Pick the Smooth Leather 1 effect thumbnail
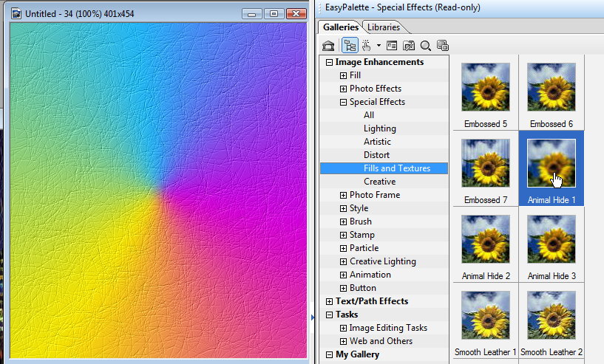The width and height of the screenshot is (604, 364). click(x=486, y=315)
